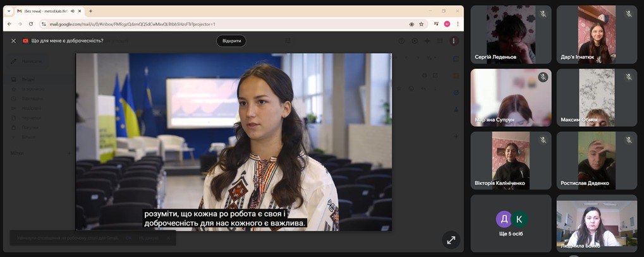This screenshot has height=257, width=644.
Task: Toggle the mic icon on Сергій Леденьов's tile
Action: point(542,14)
